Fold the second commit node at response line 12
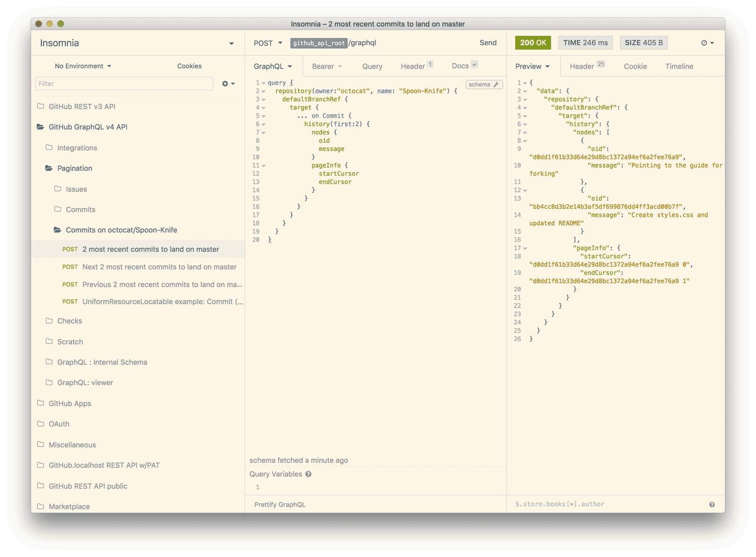Viewport: 756px width, 557px height. (525, 190)
